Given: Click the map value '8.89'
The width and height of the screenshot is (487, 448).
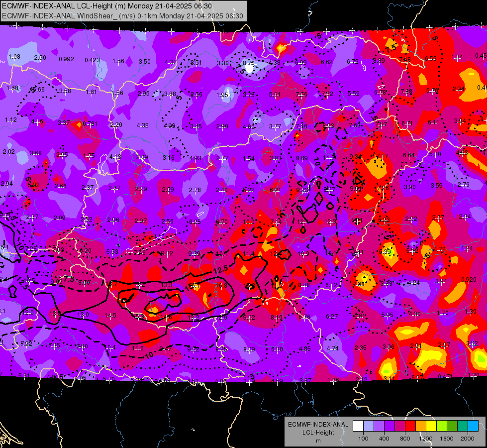Looking at the screenshot, I should coord(379,61).
